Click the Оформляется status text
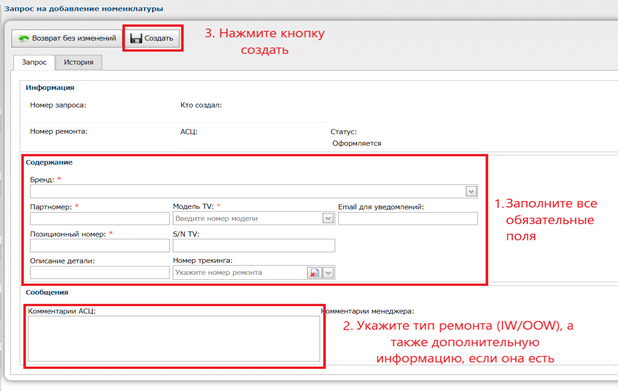Screen dimensions: 620x391 click(357, 143)
